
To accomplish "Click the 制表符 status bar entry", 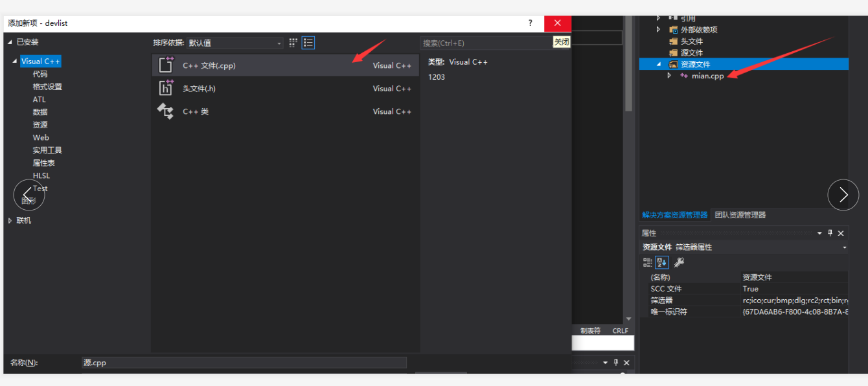I will 591,331.
